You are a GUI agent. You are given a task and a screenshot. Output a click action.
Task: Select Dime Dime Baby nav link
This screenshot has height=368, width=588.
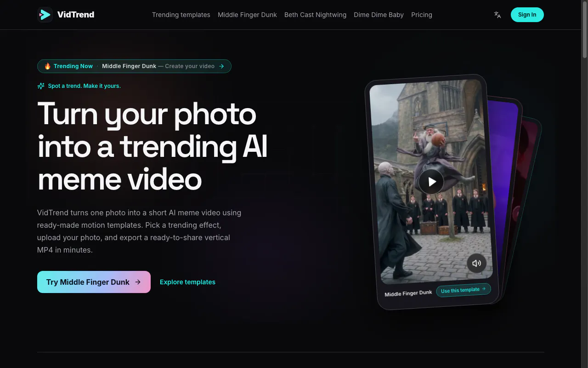[x=379, y=15]
